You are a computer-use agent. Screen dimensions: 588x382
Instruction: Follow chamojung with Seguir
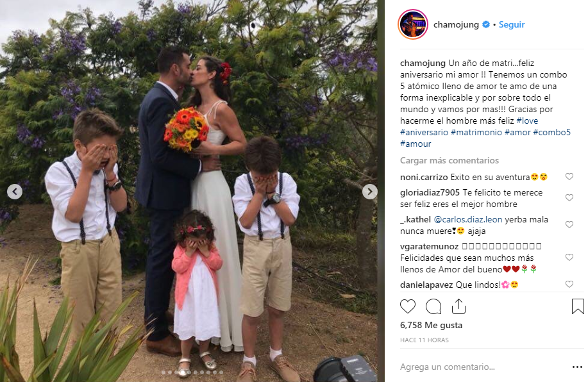pos(512,25)
